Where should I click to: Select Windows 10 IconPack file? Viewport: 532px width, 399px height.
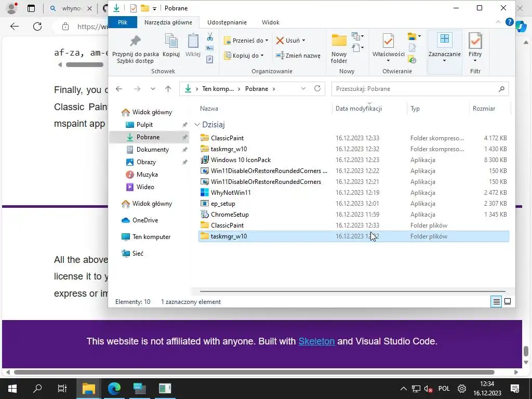coord(353,160)
